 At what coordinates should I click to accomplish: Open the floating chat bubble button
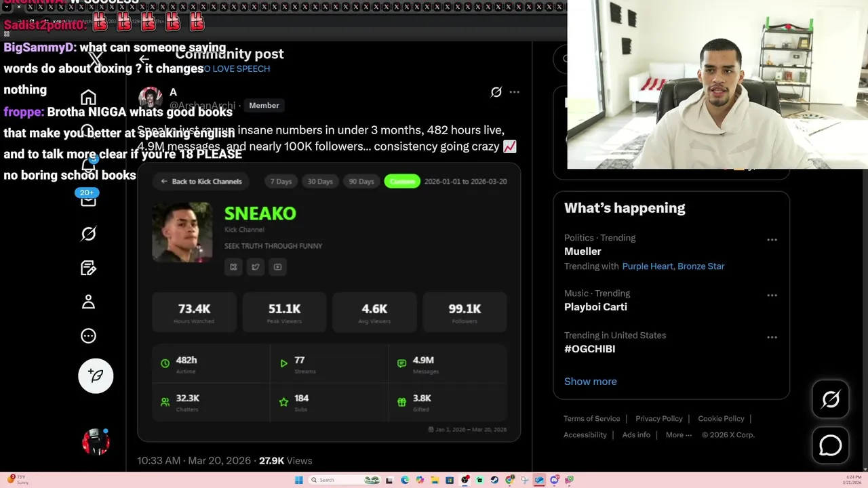pyautogui.click(x=831, y=445)
